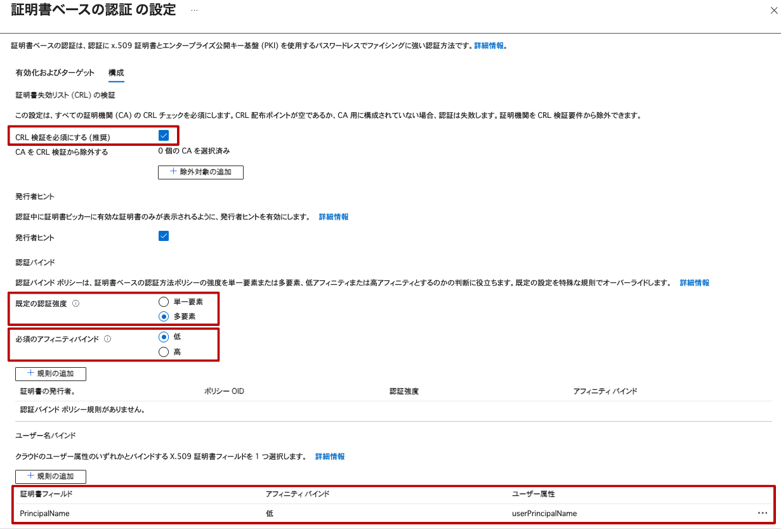Click the info icon beside 既定の認証強度

pyautogui.click(x=75, y=304)
